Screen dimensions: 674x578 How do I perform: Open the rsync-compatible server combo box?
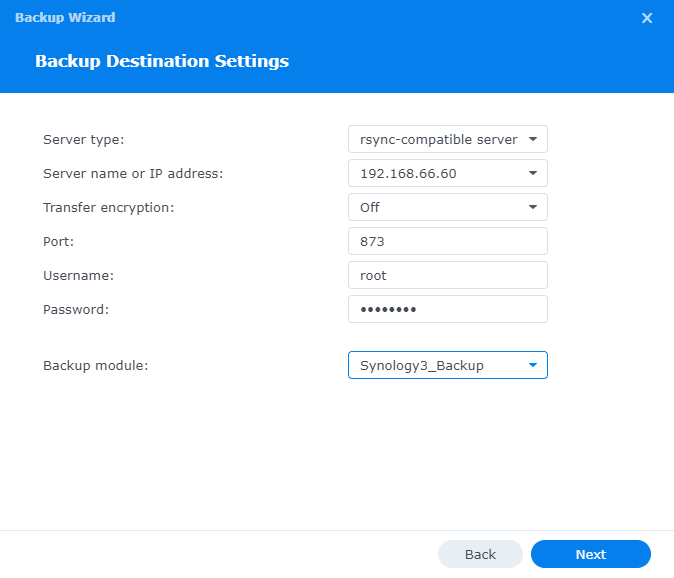[x=438, y=140]
